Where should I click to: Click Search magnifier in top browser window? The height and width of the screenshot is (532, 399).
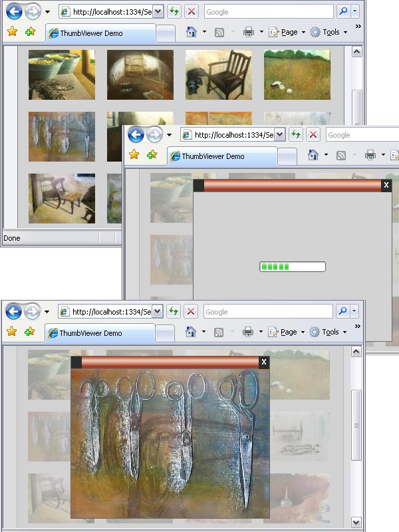343,11
